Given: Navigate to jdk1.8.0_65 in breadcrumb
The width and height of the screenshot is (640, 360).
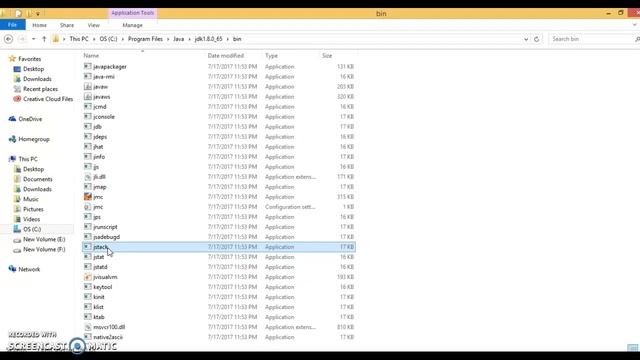Looking at the screenshot, I should 209,39.
